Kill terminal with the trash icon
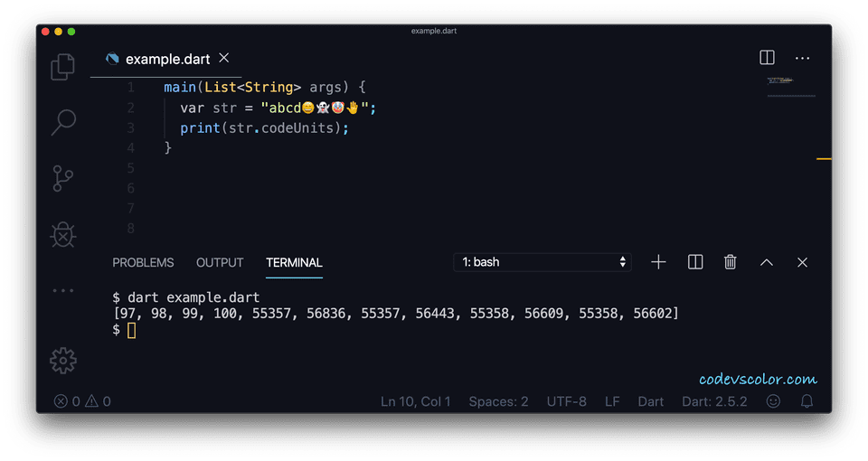The width and height of the screenshot is (868, 461). point(731,262)
